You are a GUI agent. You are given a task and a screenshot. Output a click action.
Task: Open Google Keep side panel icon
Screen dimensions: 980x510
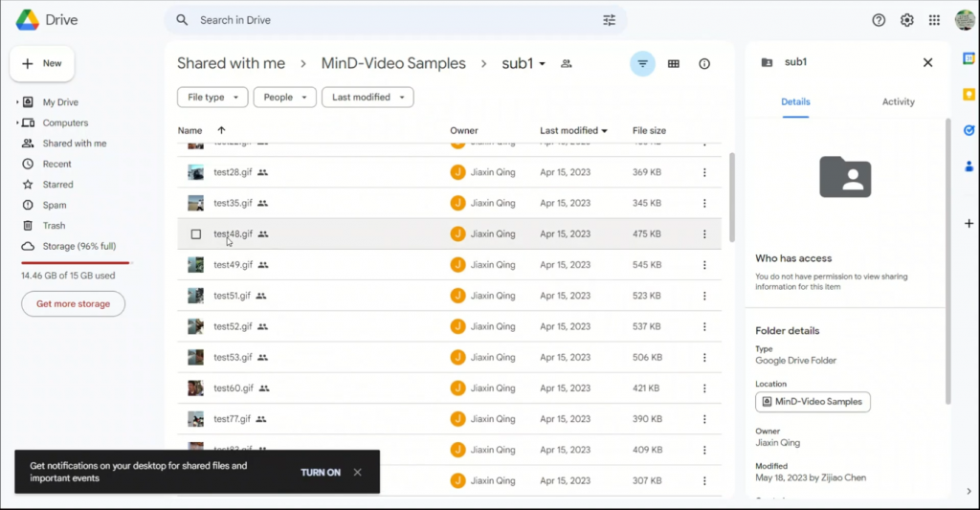point(969,95)
